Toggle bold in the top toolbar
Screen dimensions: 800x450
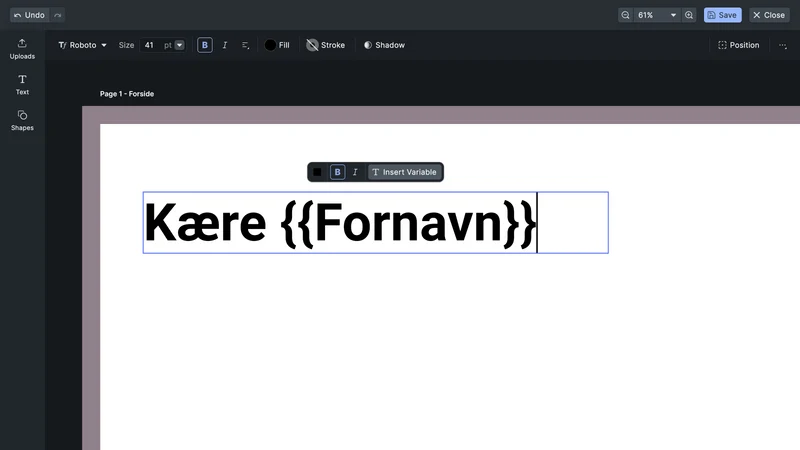pyautogui.click(x=205, y=45)
